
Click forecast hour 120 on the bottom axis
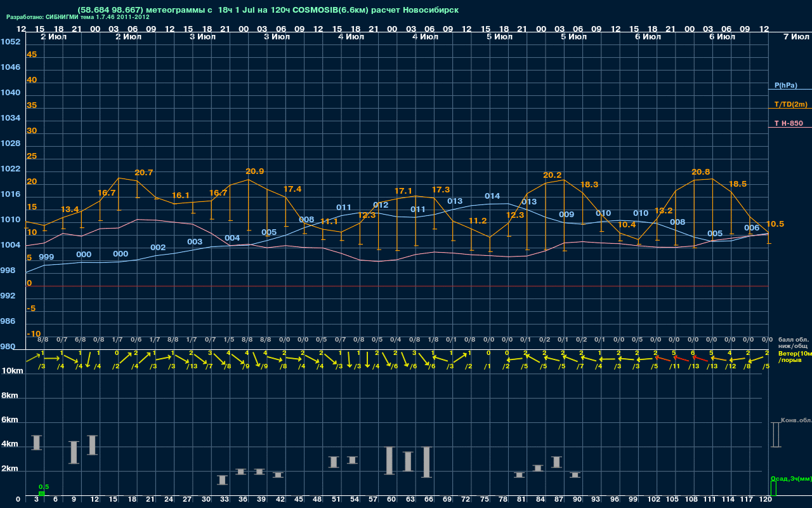click(766, 500)
